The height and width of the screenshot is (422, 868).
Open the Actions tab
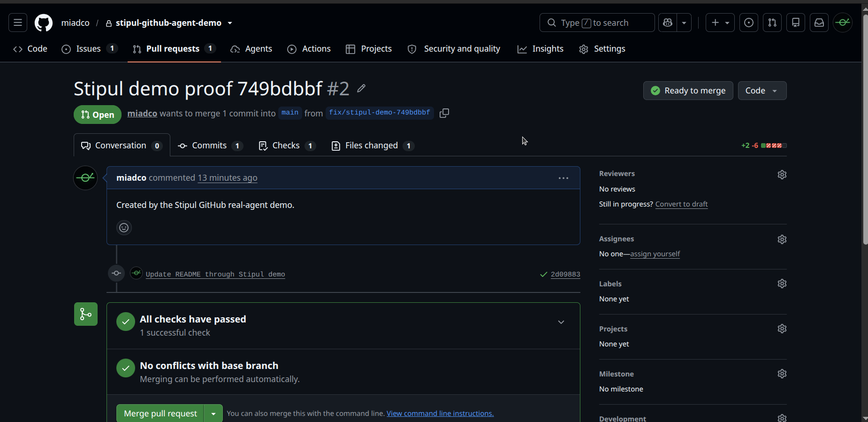pos(309,49)
